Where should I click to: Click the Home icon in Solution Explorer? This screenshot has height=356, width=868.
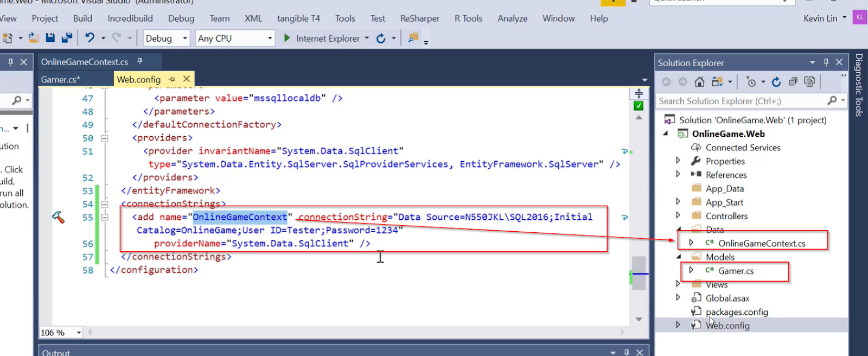click(699, 82)
